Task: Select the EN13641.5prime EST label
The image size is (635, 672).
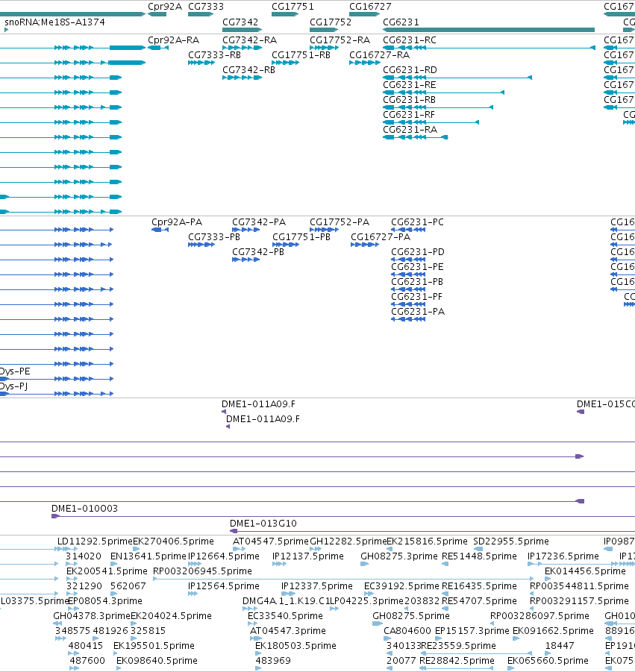Action: pos(148,556)
